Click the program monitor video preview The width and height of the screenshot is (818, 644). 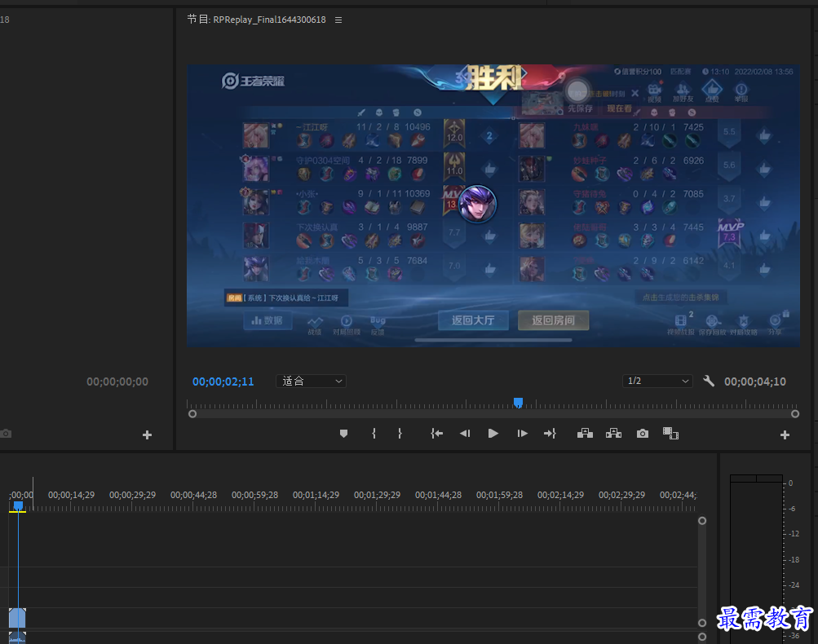(493, 206)
